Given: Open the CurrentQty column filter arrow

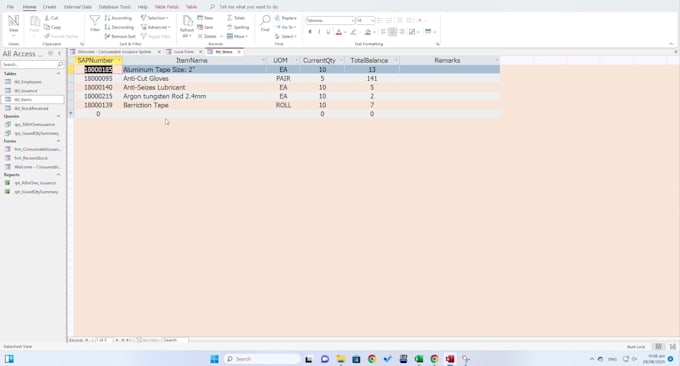Looking at the screenshot, I should [341, 60].
